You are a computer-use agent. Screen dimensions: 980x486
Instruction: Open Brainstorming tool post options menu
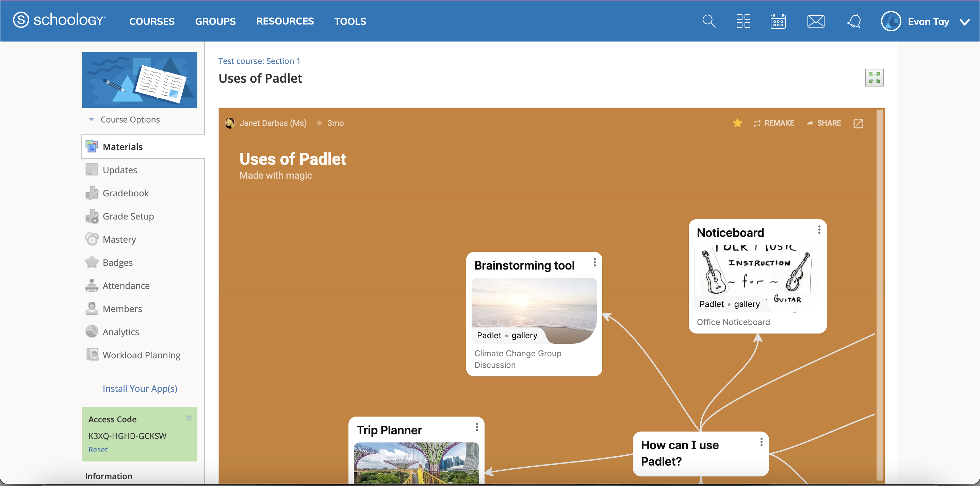594,262
